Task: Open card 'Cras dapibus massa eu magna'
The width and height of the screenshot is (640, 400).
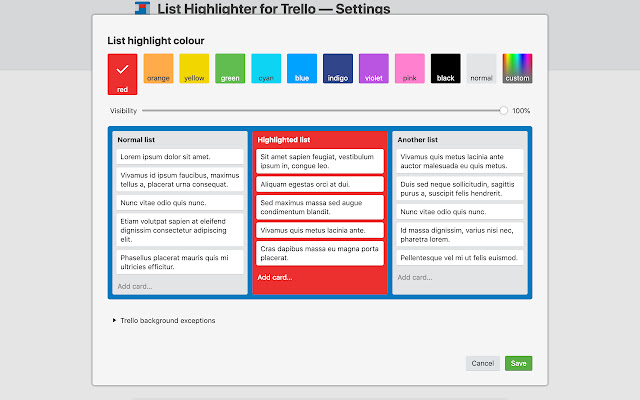Action: click(x=320, y=253)
